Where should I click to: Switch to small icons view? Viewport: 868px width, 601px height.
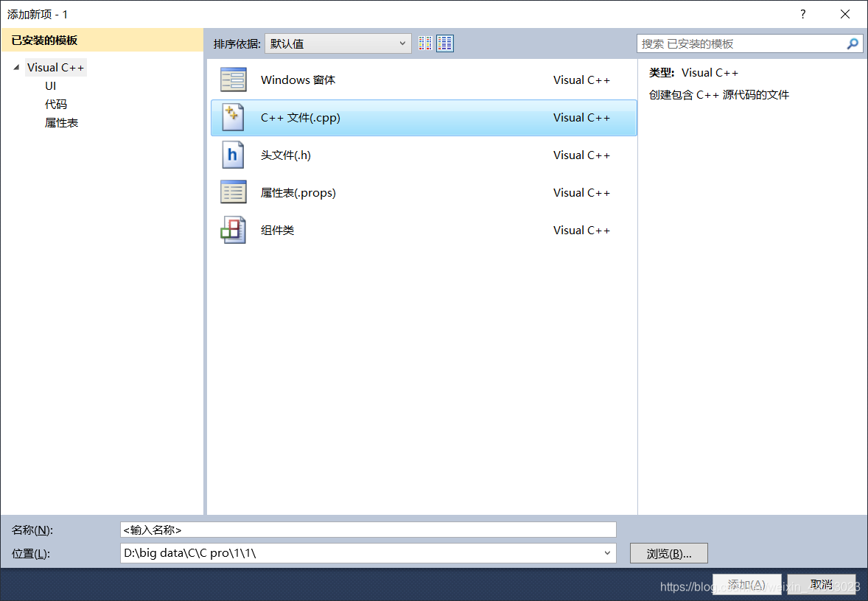tap(425, 43)
